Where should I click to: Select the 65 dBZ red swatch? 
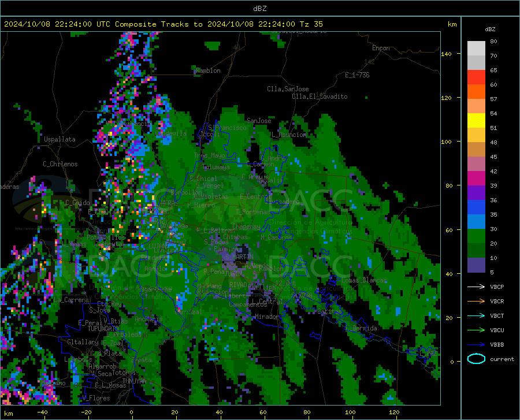point(476,77)
